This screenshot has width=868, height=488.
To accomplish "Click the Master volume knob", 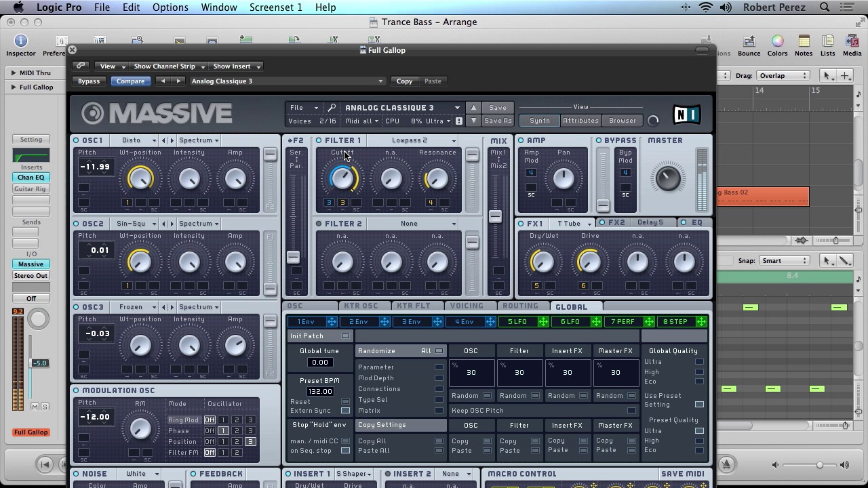I will coord(667,179).
